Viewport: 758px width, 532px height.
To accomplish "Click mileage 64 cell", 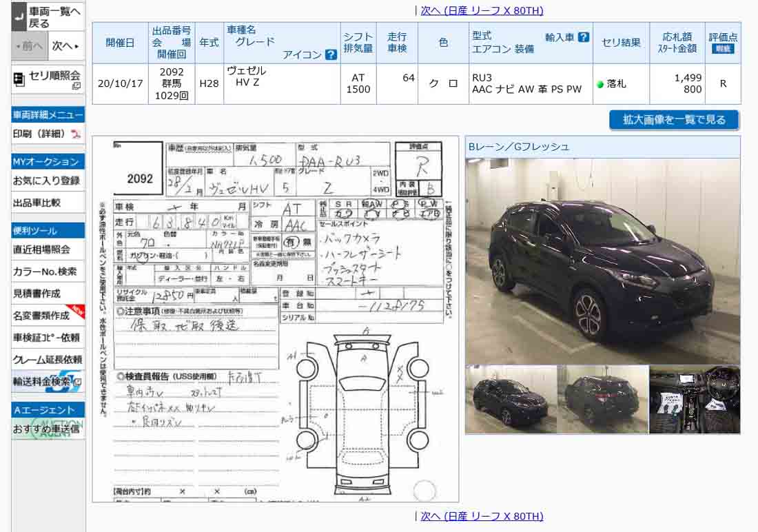I will [x=397, y=83].
